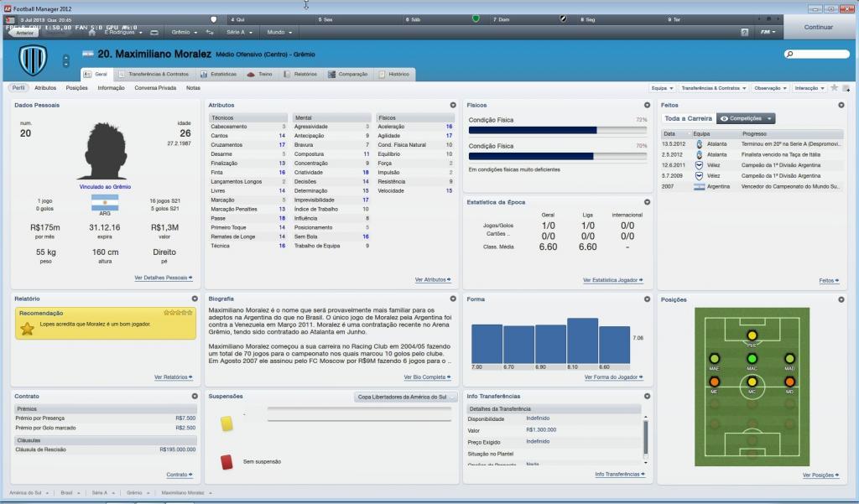Open the Contrato panel settings gear
Image resolution: width=859 pixels, height=504 pixels.
click(195, 396)
